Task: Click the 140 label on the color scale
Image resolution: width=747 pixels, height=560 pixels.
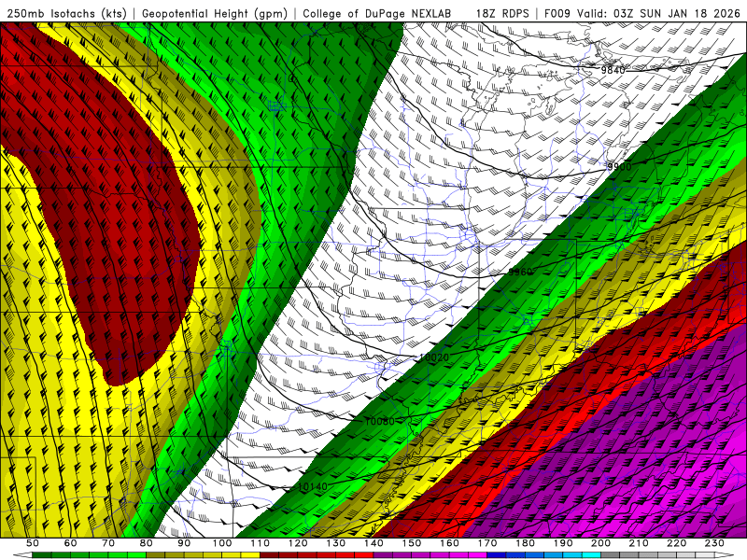Action: 373,543
